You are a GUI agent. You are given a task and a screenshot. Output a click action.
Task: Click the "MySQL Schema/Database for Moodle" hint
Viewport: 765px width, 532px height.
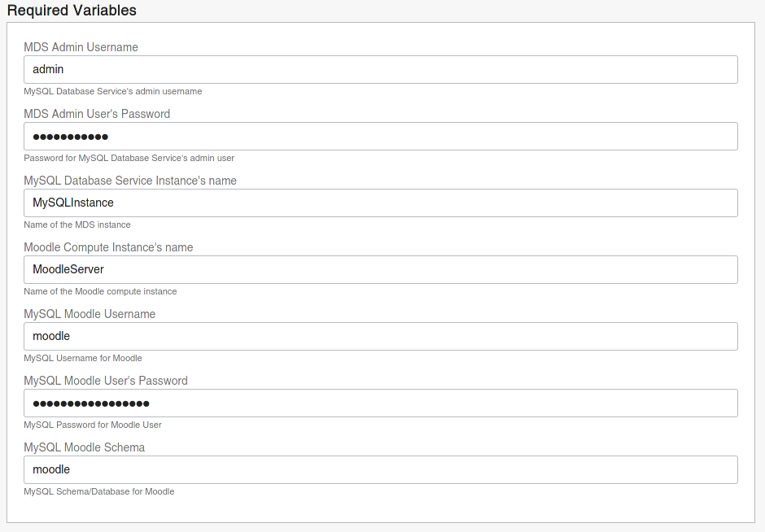[x=99, y=492]
